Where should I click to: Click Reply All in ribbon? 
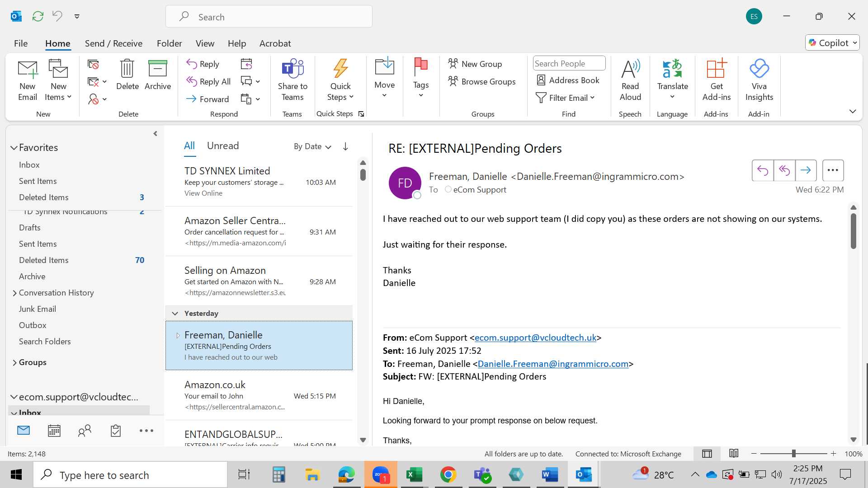[x=208, y=82]
